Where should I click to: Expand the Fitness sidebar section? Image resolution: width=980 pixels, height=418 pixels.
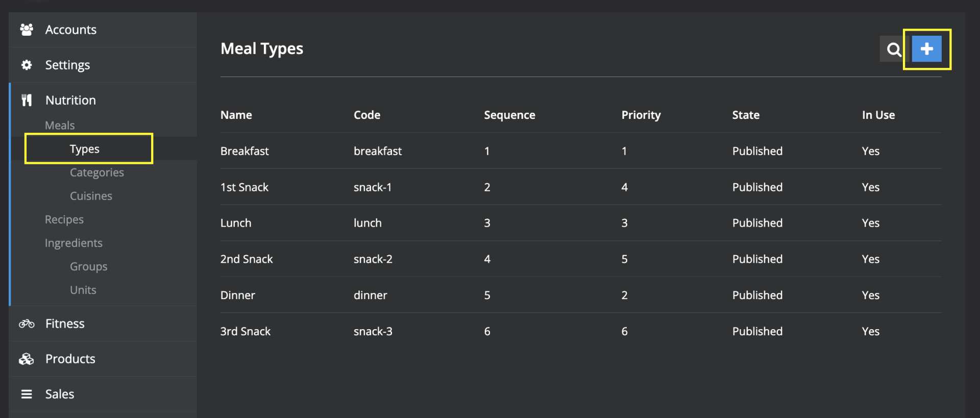coord(65,324)
